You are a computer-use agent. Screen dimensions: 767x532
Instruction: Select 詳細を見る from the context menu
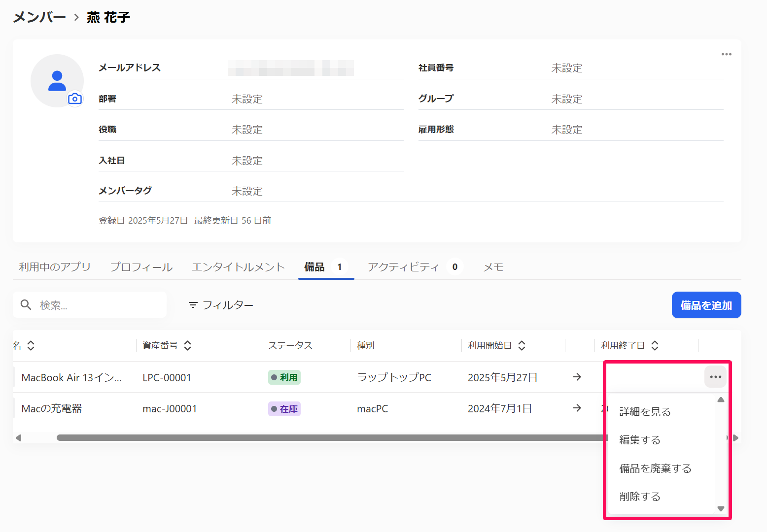[x=645, y=412]
